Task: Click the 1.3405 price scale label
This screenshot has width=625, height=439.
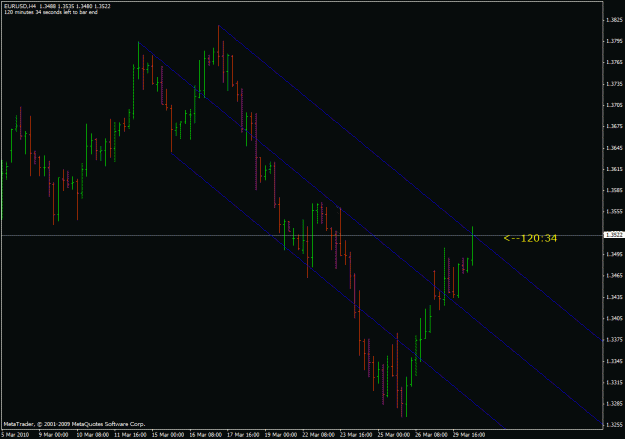Action: tap(614, 318)
